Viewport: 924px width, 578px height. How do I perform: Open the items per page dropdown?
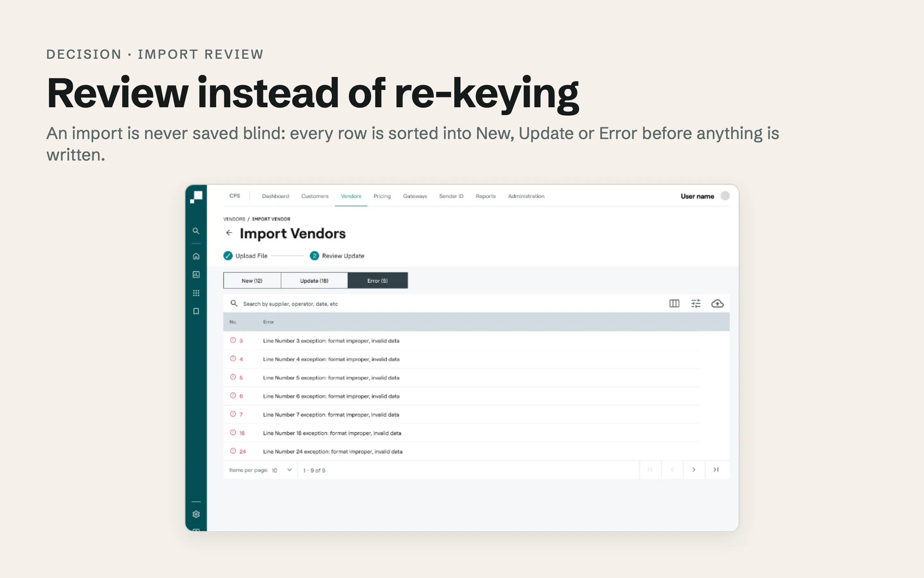click(x=282, y=470)
